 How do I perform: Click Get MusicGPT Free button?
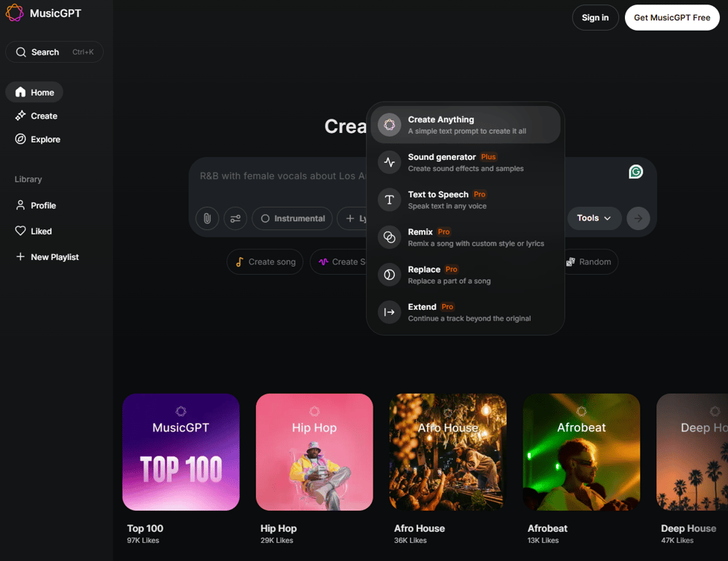tap(672, 18)
